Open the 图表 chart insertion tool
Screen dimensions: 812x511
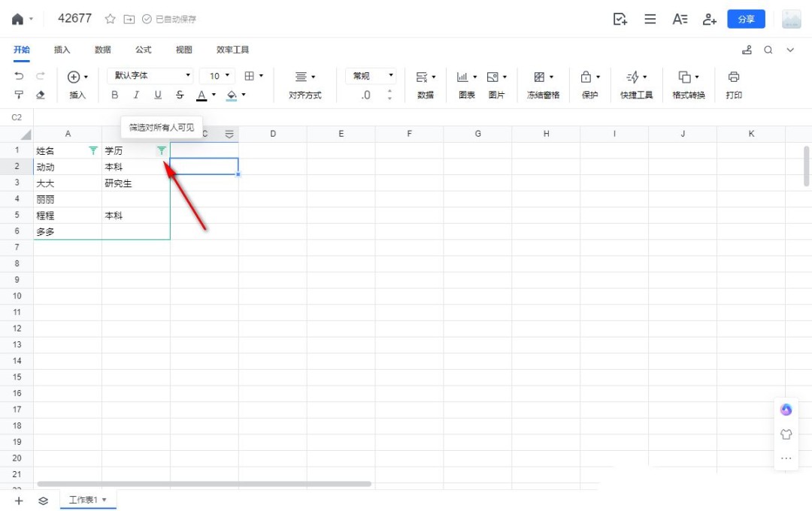pos(462,76)
